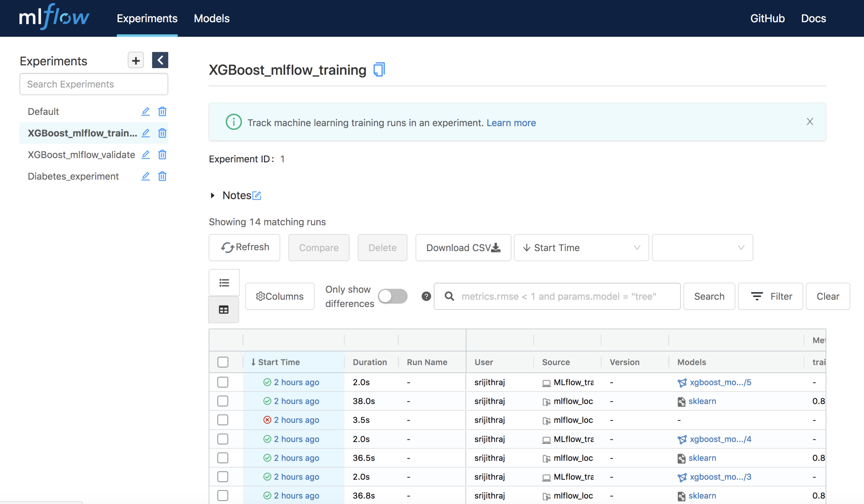The image size is (864, 504).
Task: Edit Notes using the pencil icon
Action: click(x=257, y=196)
